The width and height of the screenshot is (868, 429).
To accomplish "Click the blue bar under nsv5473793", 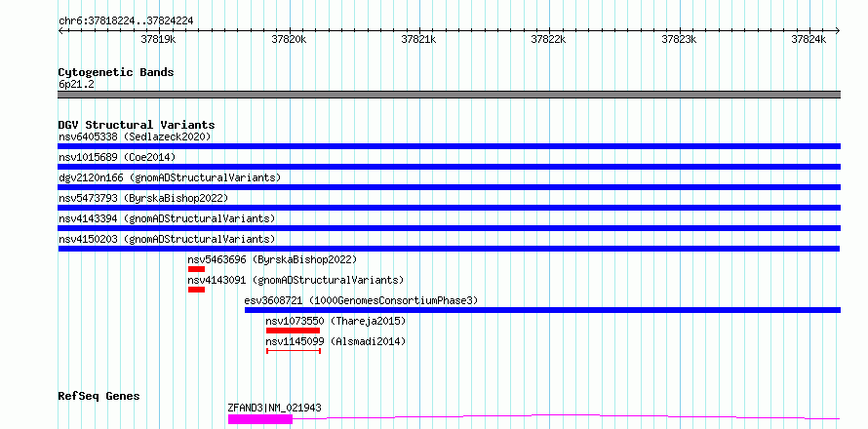I will pos(449,208).
